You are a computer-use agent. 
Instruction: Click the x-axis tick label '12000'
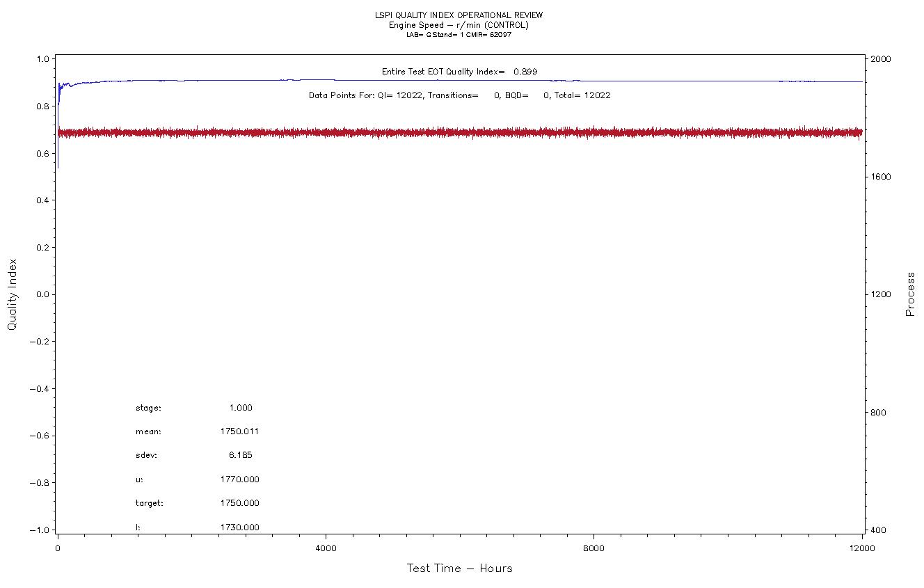click(x=862, y=548)
